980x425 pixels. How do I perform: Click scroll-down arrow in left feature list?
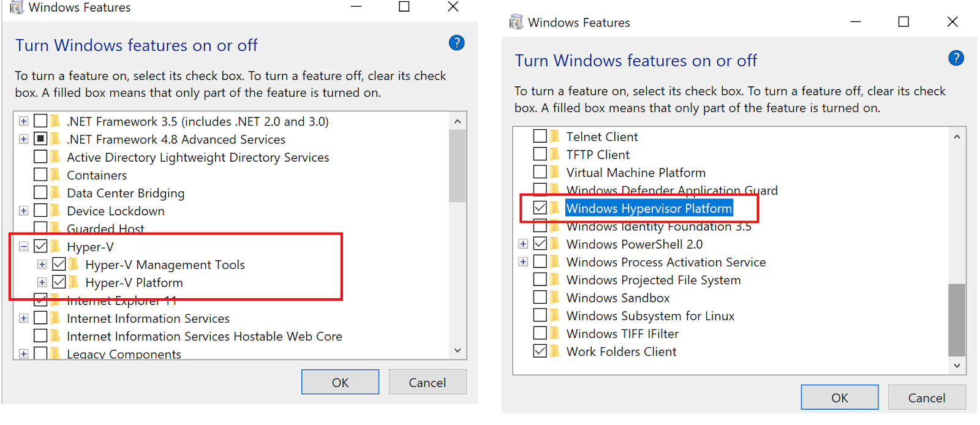(x=458, y=350)
